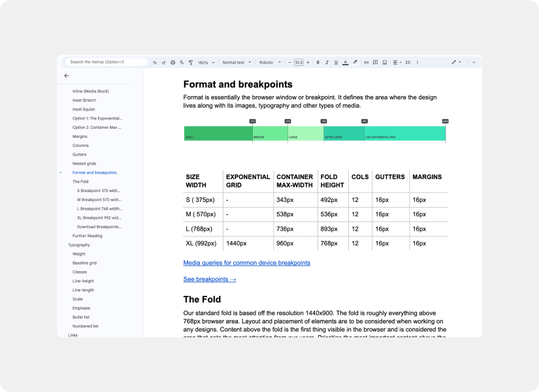
Task: Open the text alignment dropdown
Action: pyautogui.click(x=395, y=62)
